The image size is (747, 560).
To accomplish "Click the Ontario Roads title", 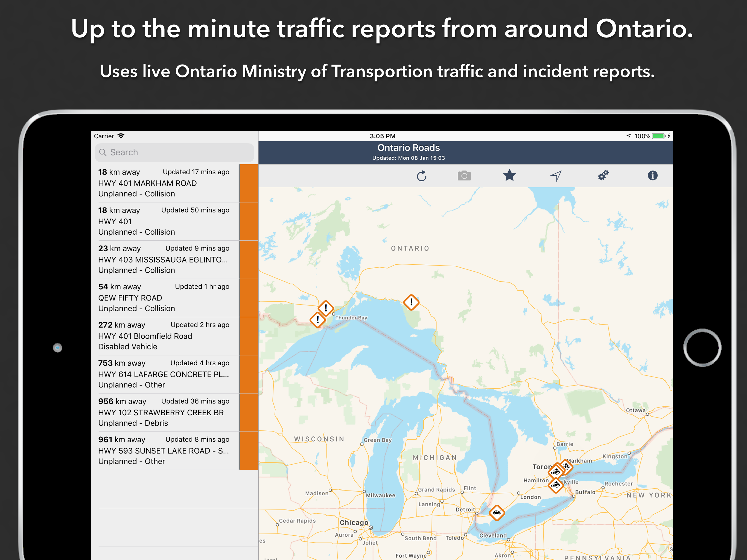I will point(408,148).
